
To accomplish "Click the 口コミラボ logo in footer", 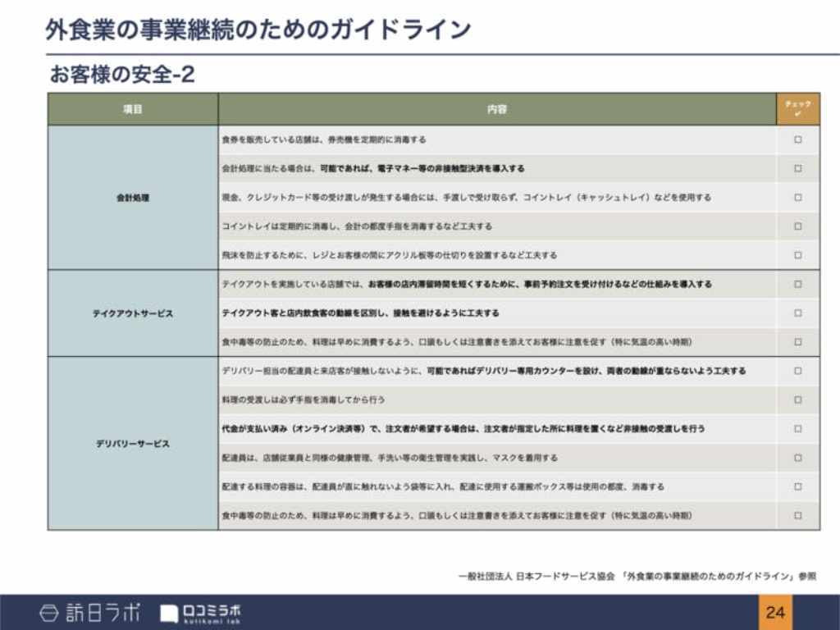I will point(200,614).
